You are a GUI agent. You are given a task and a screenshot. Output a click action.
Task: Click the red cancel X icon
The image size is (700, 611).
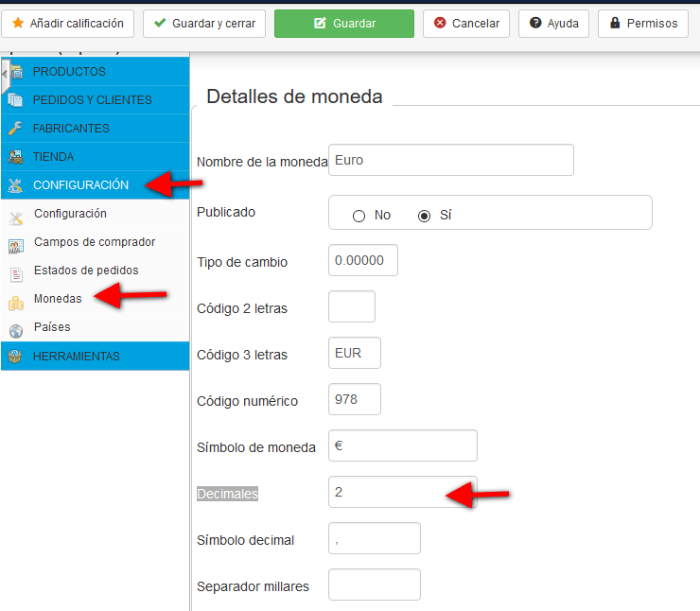pyautogui.click(x=440, y=23)
